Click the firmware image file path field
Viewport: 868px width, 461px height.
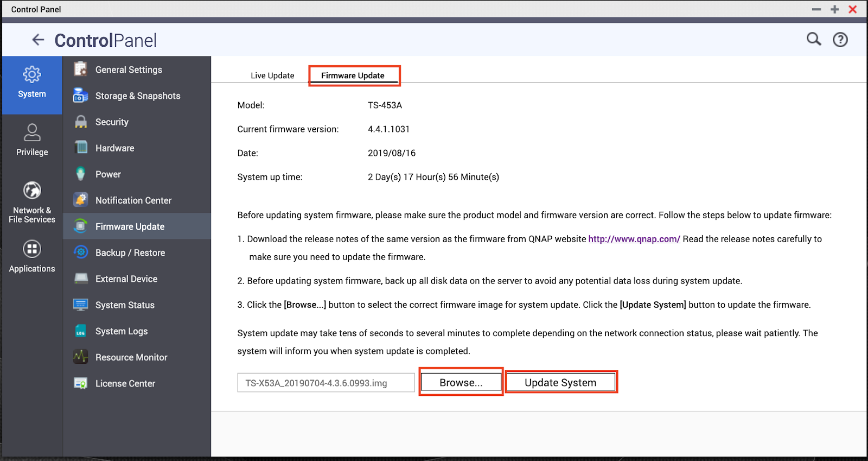pos(325,383)
